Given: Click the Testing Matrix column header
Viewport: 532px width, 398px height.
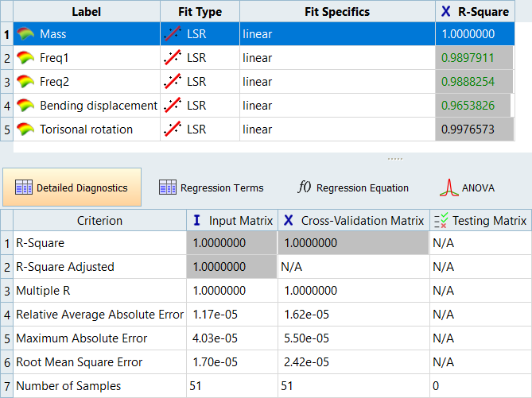Looking at the screenshot, I should click(480, 220).
